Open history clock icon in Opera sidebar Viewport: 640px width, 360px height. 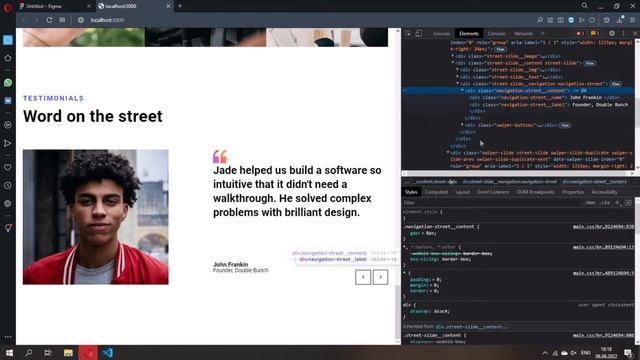click(x=8, y=185)
